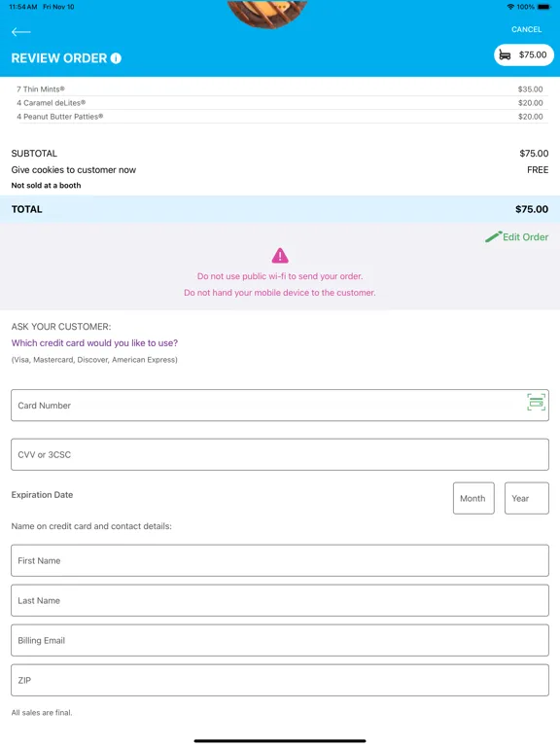Tap the wagon cart icon showing $75.00
The image size is (560, 747).
point(505,54)
